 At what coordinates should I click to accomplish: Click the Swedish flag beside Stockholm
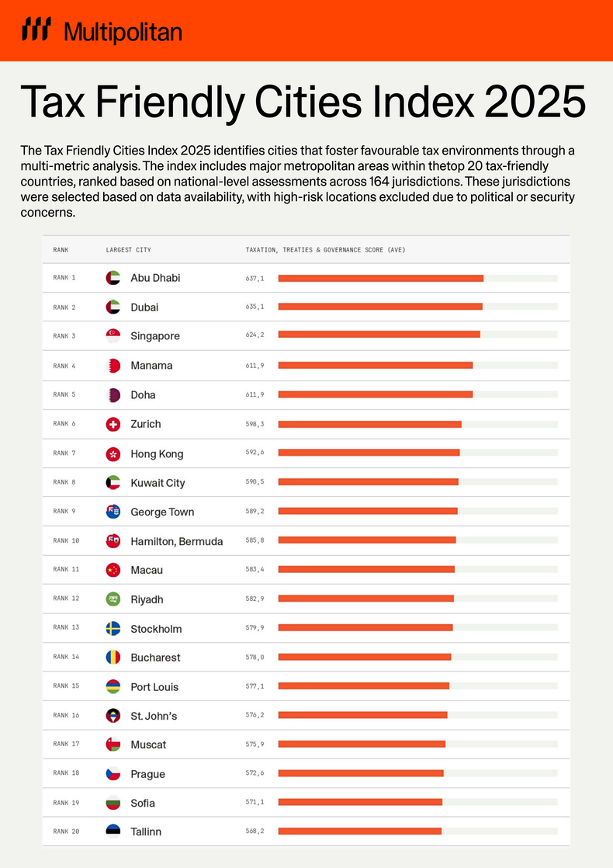pos(113,629)
